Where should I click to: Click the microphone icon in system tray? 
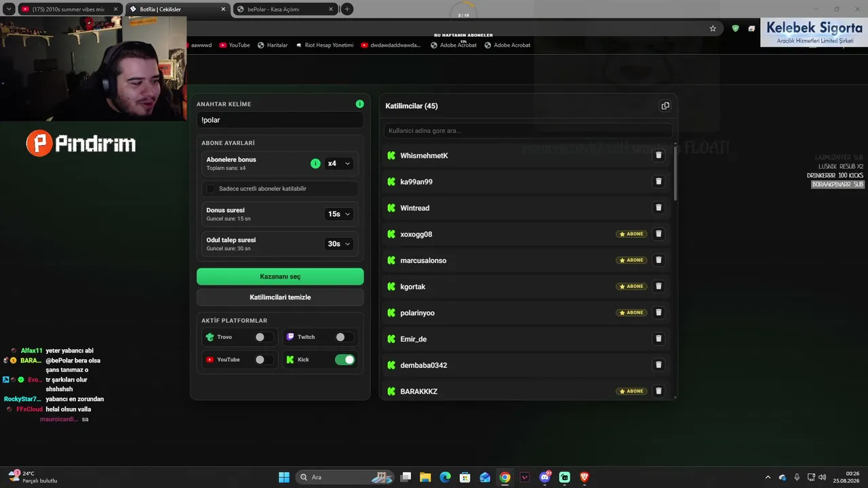(797, 477)
